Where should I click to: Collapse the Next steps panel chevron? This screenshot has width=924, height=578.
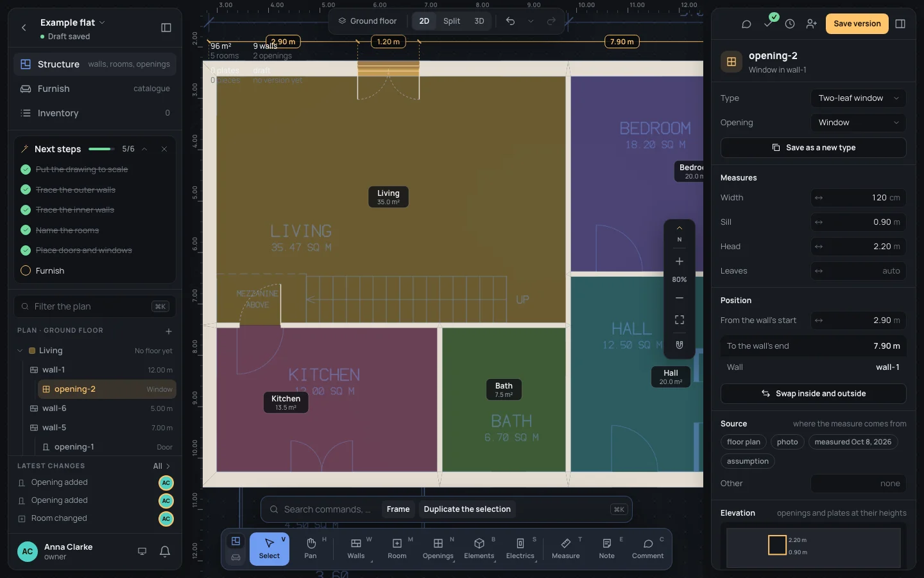144,149
